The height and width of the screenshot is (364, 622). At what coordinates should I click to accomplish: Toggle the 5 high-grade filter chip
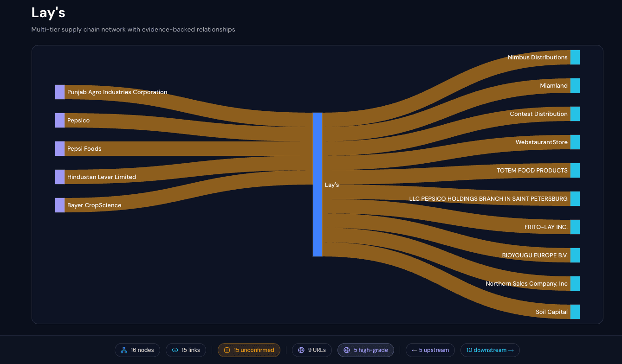click(366, 350)
